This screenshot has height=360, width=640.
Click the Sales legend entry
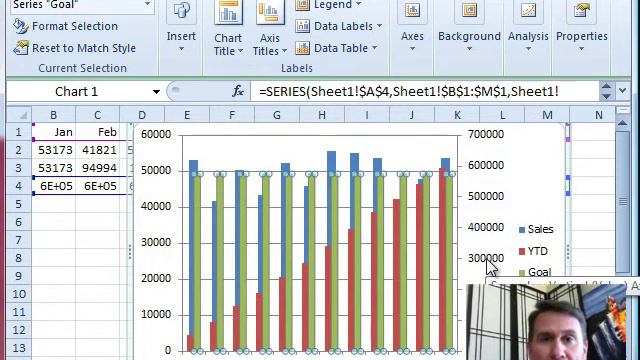click(x=536, y=229)
